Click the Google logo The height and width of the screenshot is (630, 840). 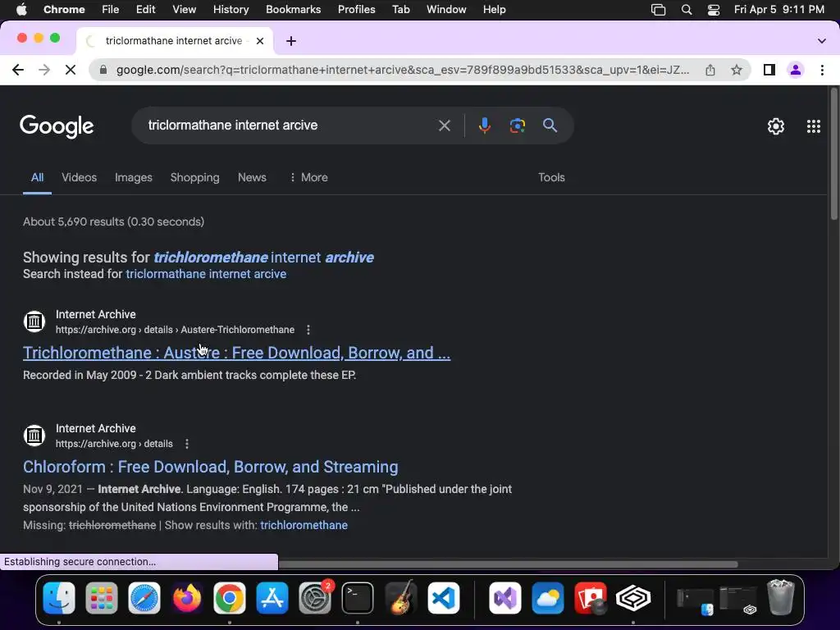[57, 126]
